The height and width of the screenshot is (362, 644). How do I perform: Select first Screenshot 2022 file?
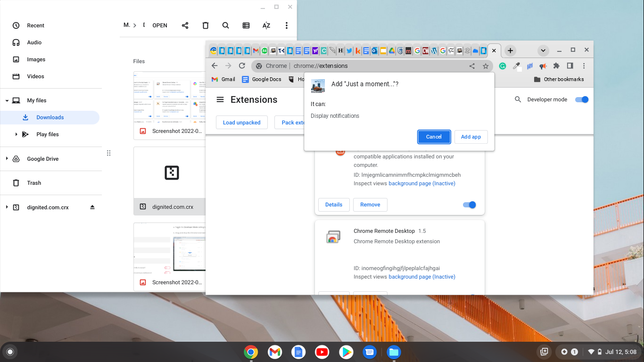(x=170, y=106)
